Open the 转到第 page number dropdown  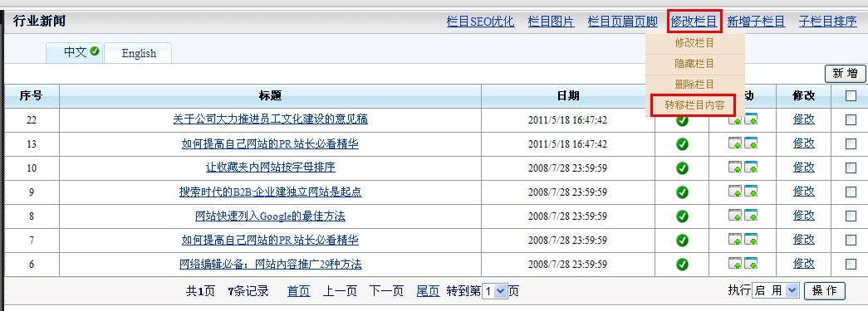[x=494, y=291]
